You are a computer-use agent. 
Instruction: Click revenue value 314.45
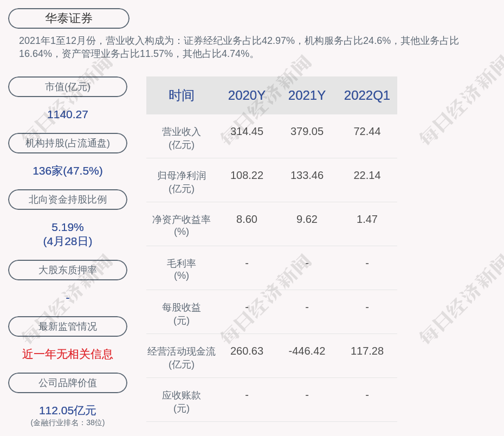tap(247, 132)
